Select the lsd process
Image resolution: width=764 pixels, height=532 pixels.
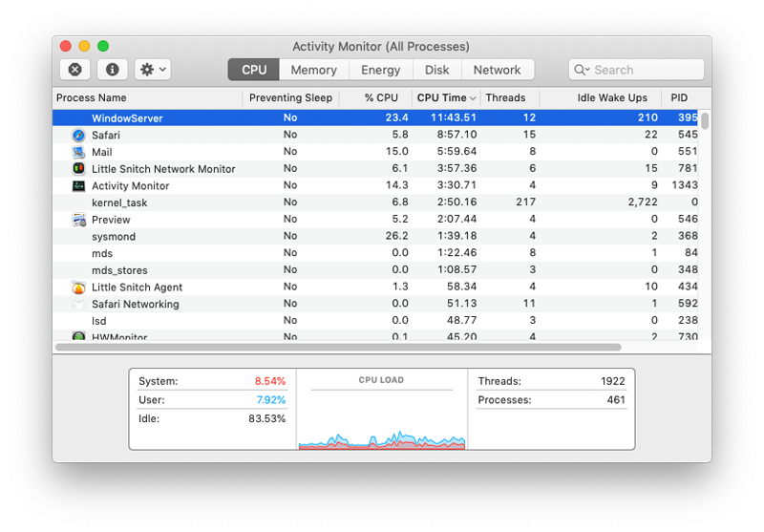point(99,321)
